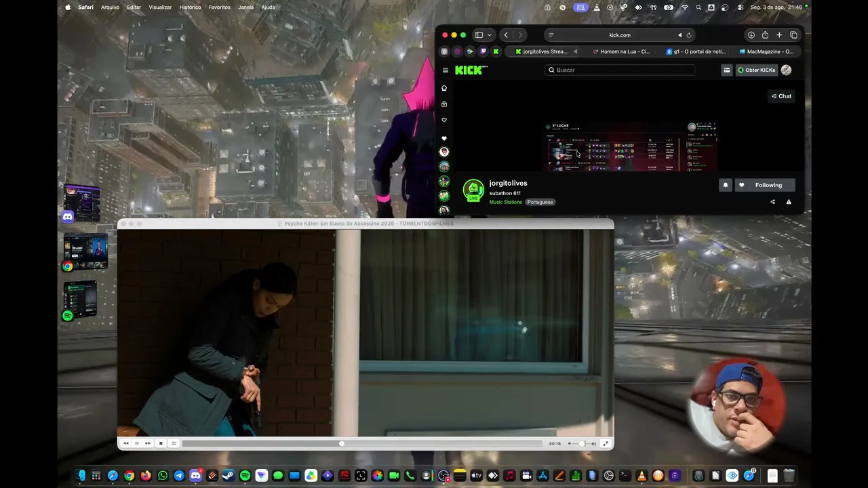
Task: Open a new Safari tab
Action: click(779, 35)
